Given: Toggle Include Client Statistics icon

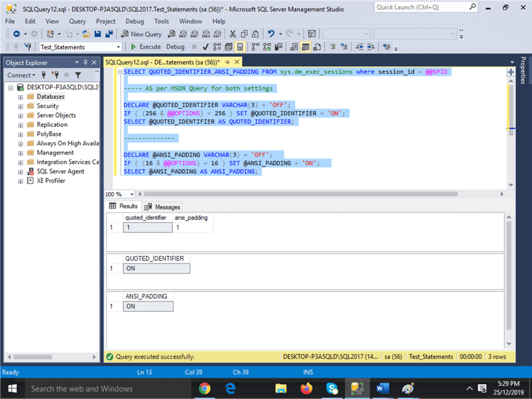Looking at the screenshot, I should 279,47.
